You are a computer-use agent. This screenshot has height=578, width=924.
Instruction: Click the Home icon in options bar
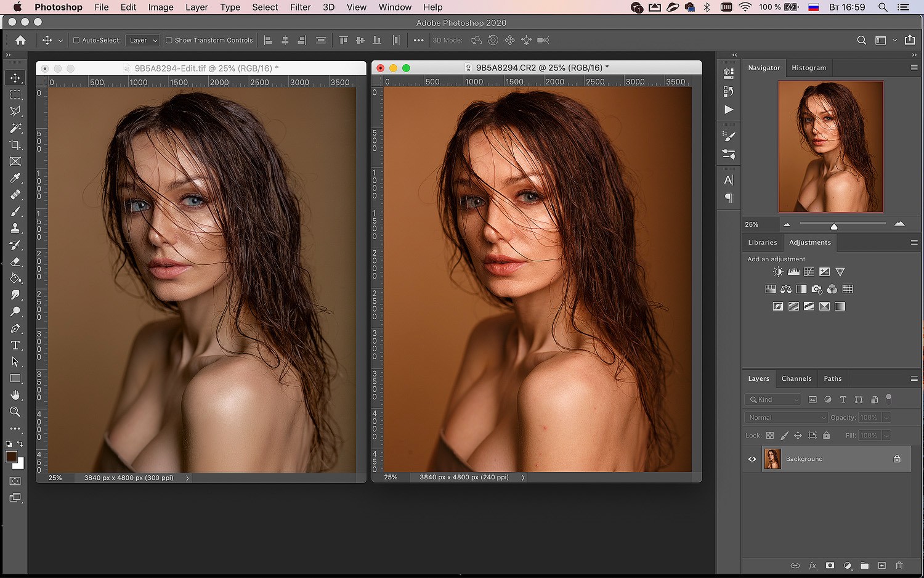coord(20,40)
